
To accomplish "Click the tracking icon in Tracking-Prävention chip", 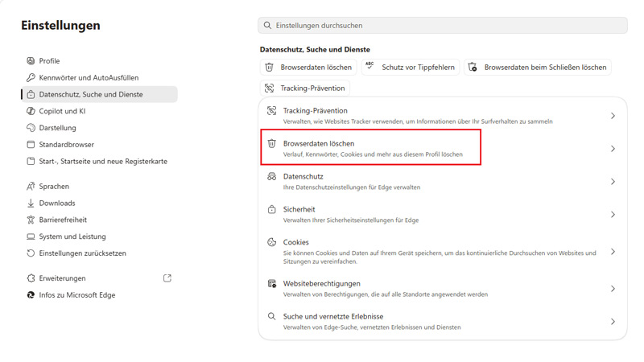I will [270, 88].
